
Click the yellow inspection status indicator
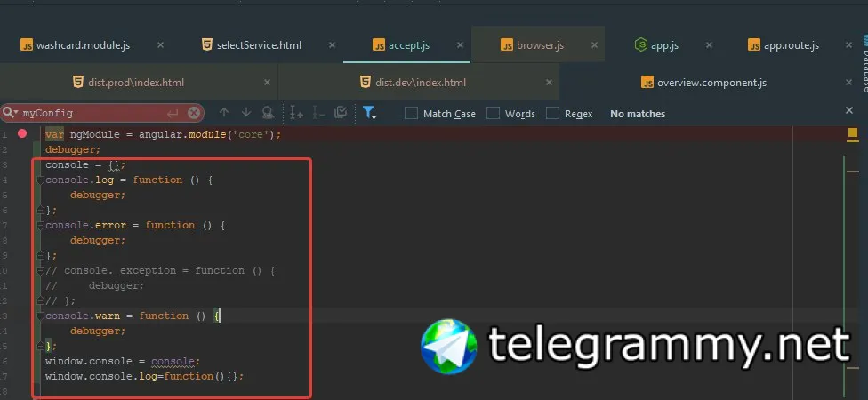pos(853,133)
